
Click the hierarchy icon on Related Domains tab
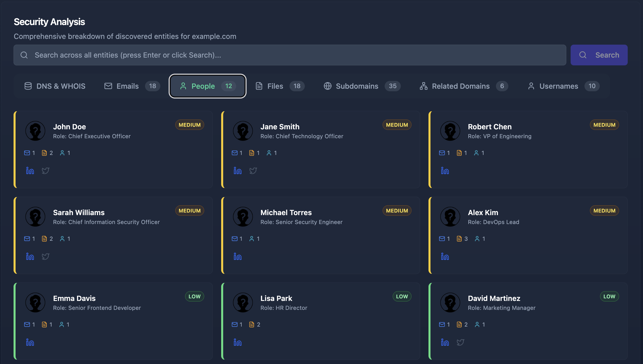423,86
